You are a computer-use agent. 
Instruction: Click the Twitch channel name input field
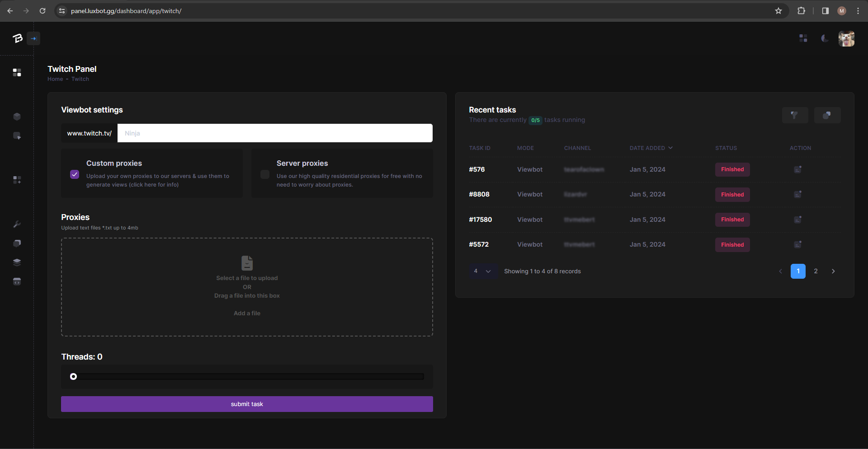click(274, 133)
